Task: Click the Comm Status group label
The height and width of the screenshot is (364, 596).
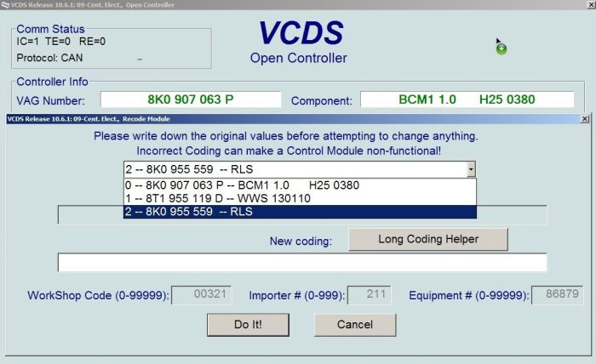Action: [x=50, y=29]
